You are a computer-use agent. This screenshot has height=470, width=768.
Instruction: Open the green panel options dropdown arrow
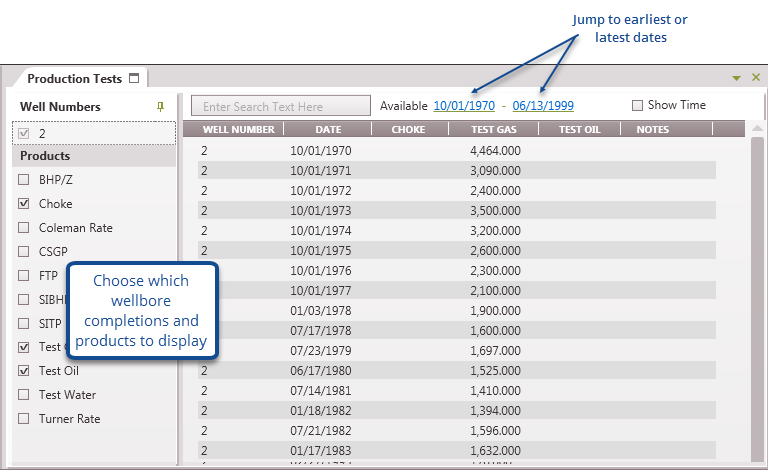737,78
